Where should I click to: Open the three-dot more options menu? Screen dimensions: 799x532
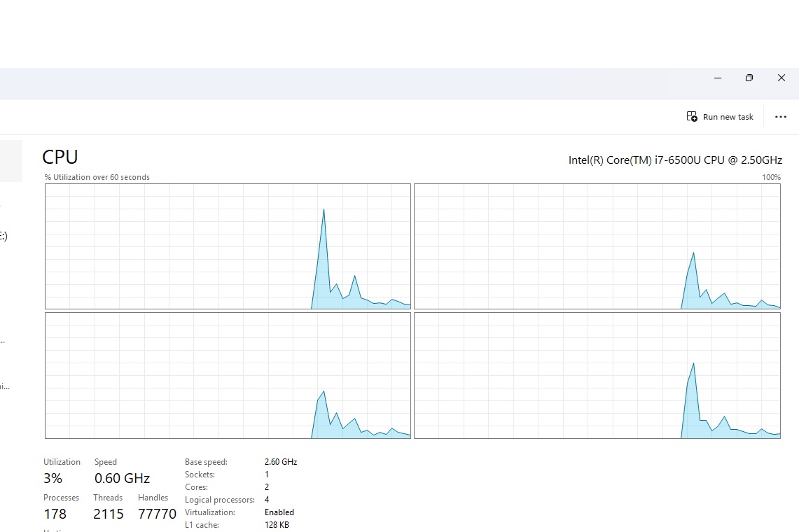(x=781, y=117)
